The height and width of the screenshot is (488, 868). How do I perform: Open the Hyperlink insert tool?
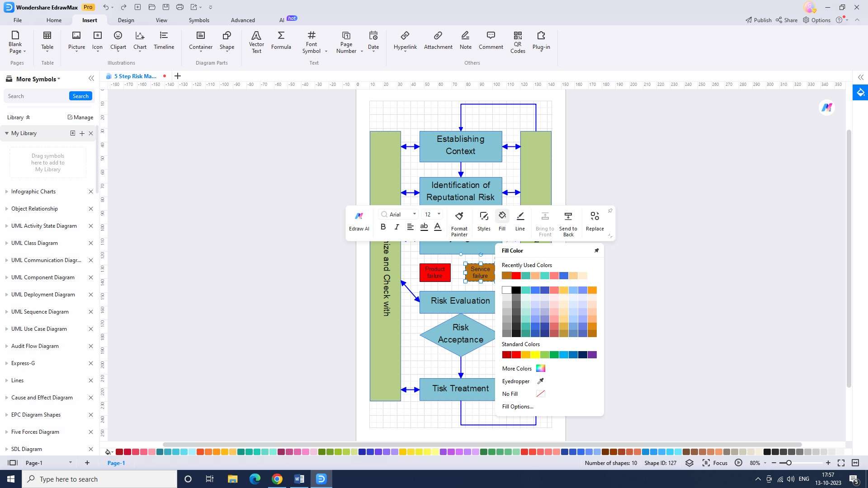(x=405, y=41)
